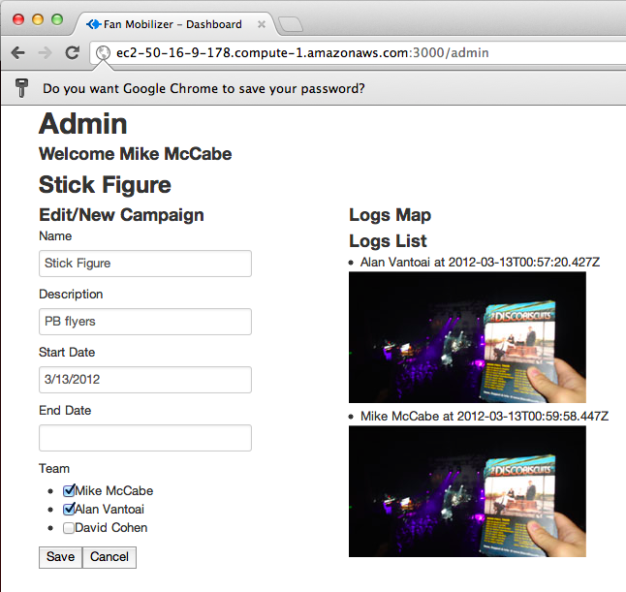The image size is (626, 592).
Task: Click into the Name field
Action: 145,263
